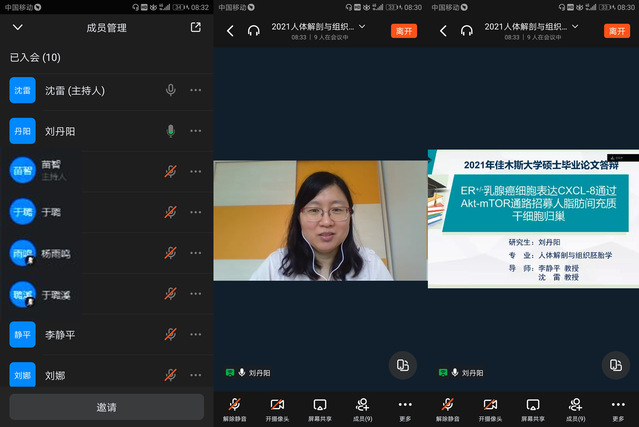Mute 刘丹阳's active green microphone

click(x=171, y=131)
